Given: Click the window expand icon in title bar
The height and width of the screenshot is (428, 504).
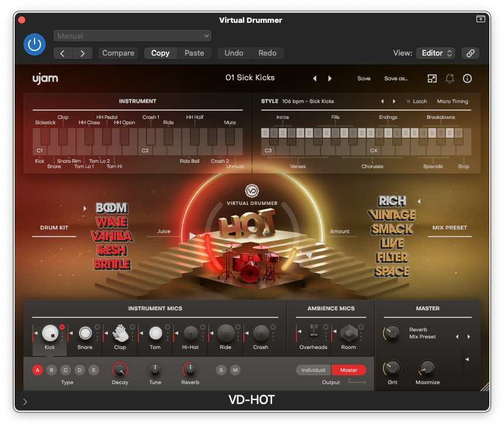Looking at the screenshot, I should point(481,19).
